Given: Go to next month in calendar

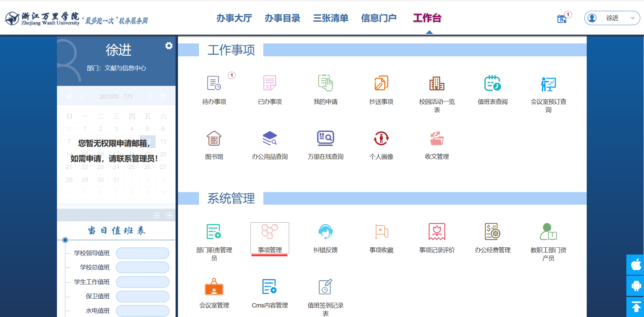Looking at the screenshot, I should (150, 97).
